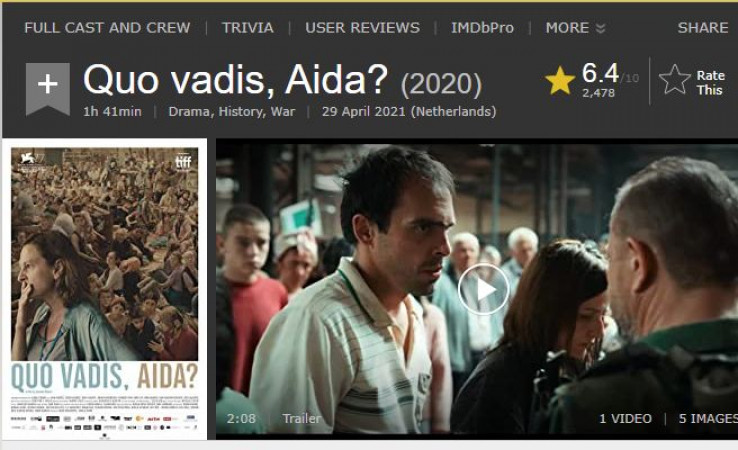Go to the TRIVIA section
Image resolution: width=738 pixels, height=450 pixels.
pos(248,28)
